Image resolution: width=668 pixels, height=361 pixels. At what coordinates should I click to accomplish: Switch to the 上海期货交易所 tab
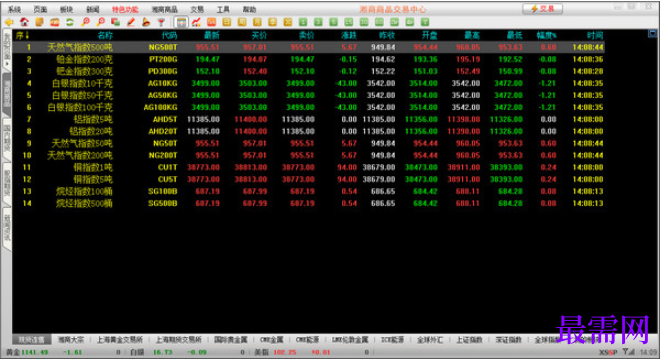179,340
